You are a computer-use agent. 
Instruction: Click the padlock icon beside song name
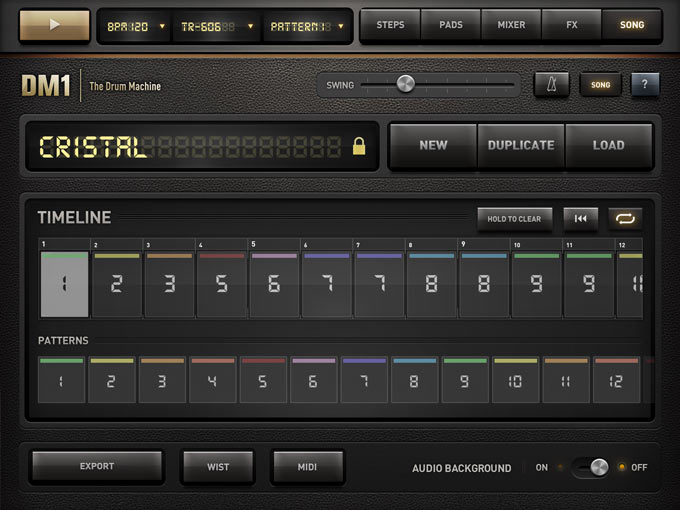point(359,147)
